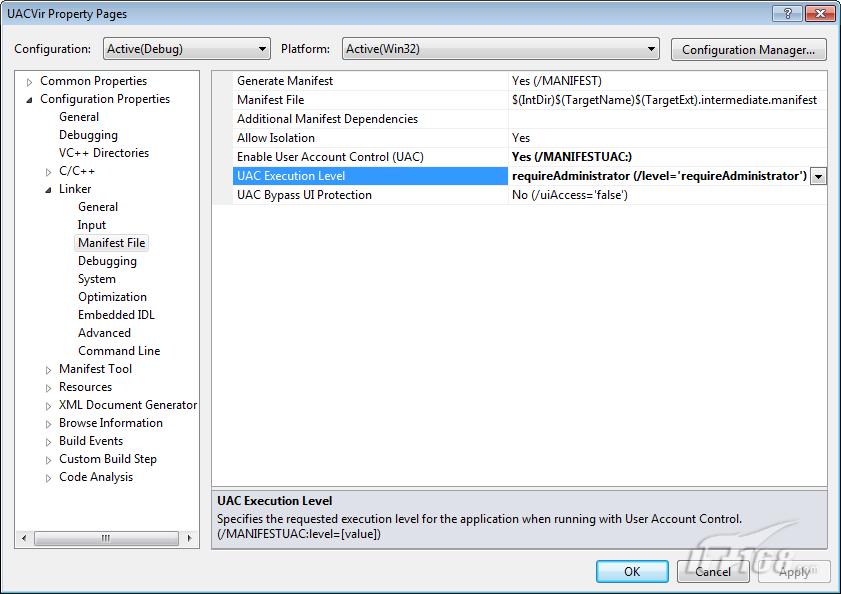Select VC++ Directories in the tree
This screenshot has height=594, width=841.
[104, 153]
